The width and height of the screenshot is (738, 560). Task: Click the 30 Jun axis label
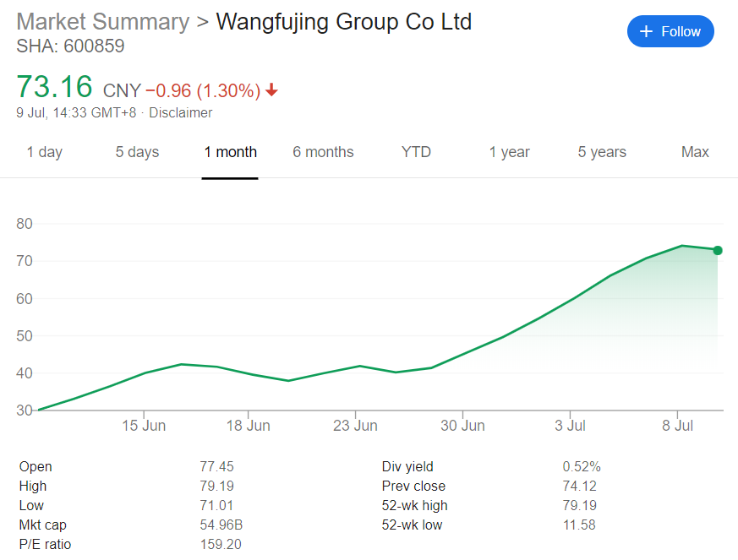[462, 426]
